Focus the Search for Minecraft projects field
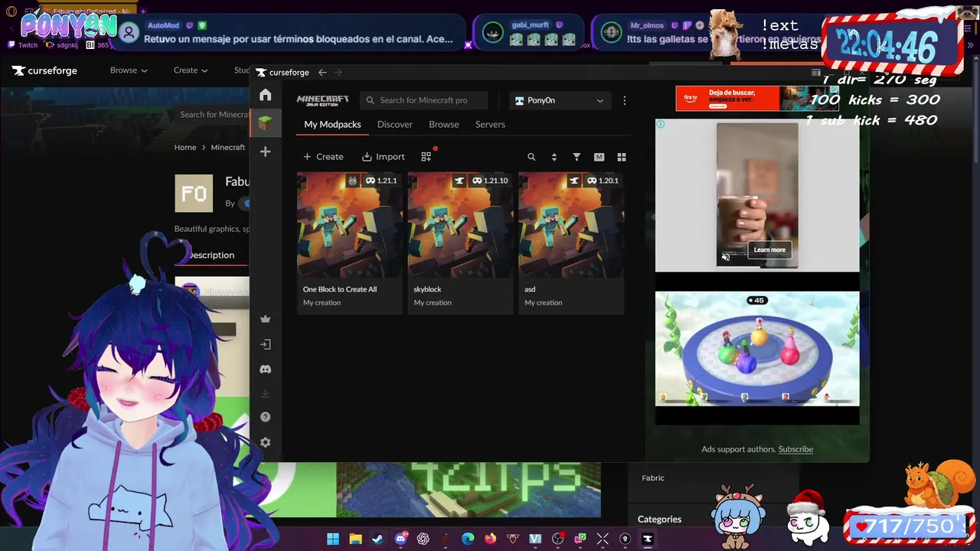The height and width of the screenshot is (551, 980). [x=424, y=100]
